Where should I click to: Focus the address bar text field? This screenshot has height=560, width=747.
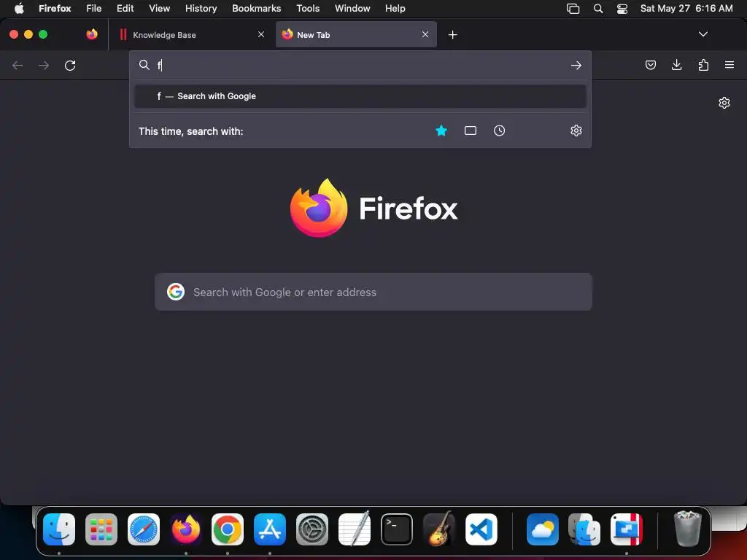(x=362, y=65)
